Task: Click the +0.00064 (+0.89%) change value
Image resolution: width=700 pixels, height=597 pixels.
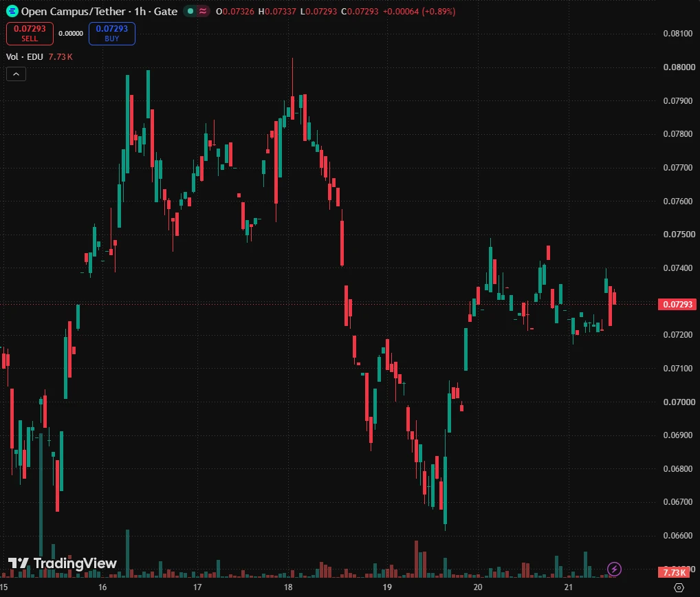Action: click(x=419, y=12)
